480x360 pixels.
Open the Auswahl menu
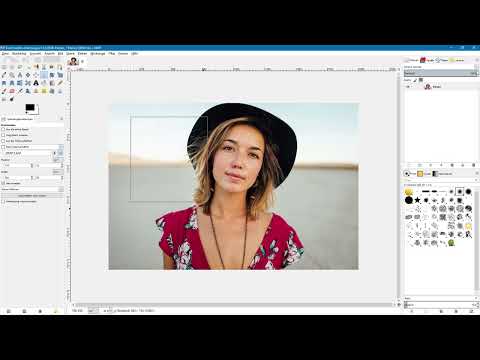tap(35, 53)
